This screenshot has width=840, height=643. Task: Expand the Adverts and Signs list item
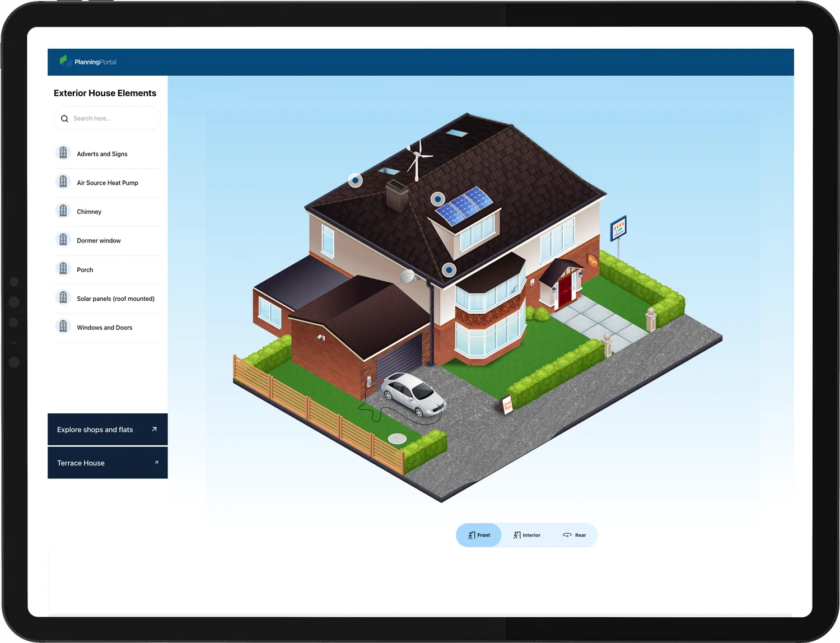click(x=102, y=153)
